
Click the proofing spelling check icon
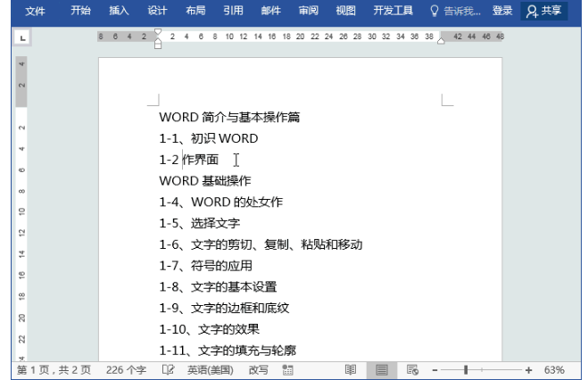click(168, 370)
